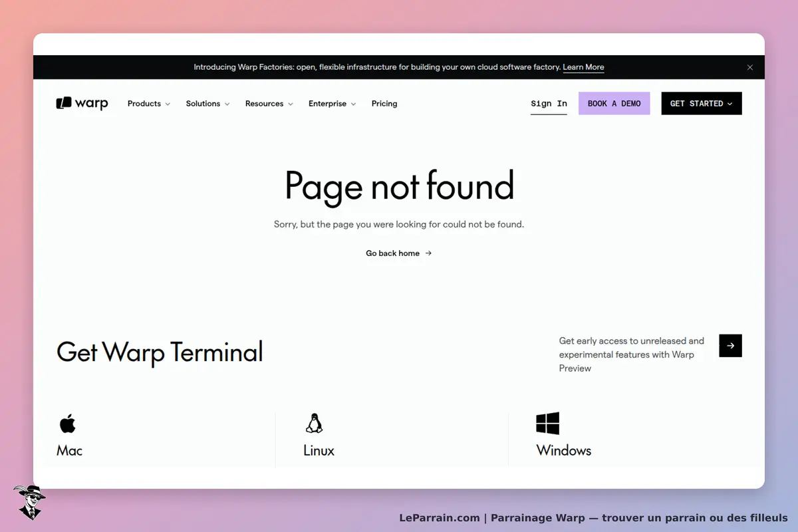Screen dimensions: 798x532
Task: Dismiss the announcement banner with the X
Action: point(750,67)
